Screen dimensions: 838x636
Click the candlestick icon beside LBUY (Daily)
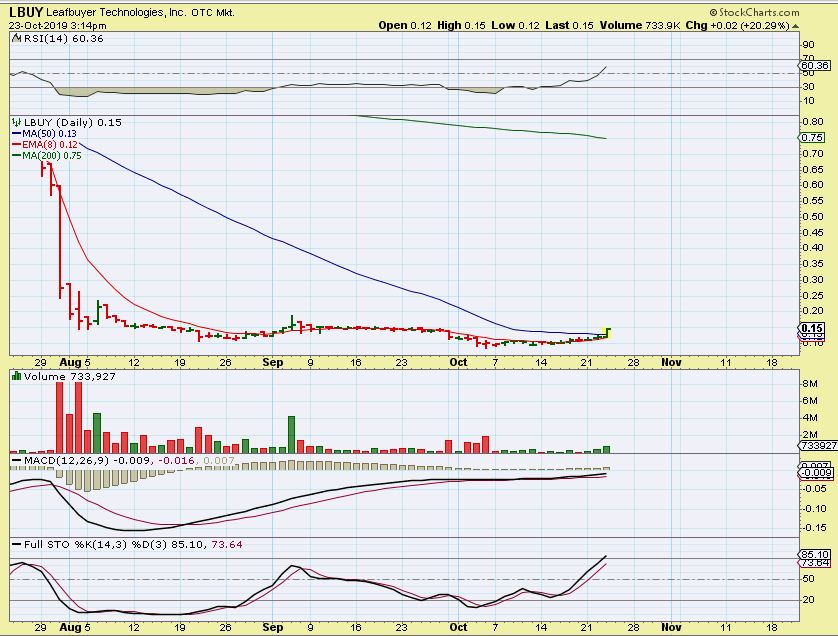tap(17, 122)
